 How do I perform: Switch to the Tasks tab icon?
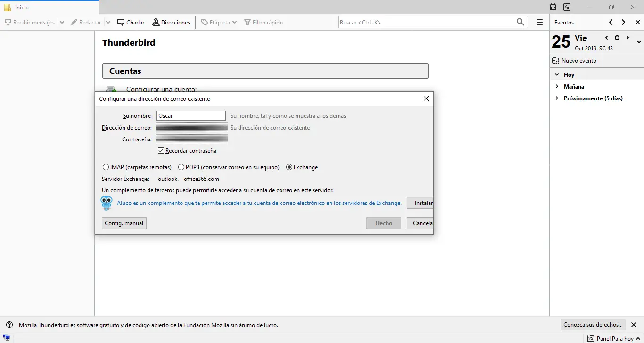[x=567, y=7]
